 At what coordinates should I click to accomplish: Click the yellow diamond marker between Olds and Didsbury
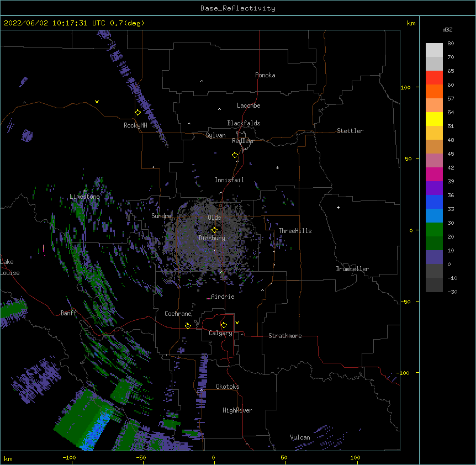(214, 230)
